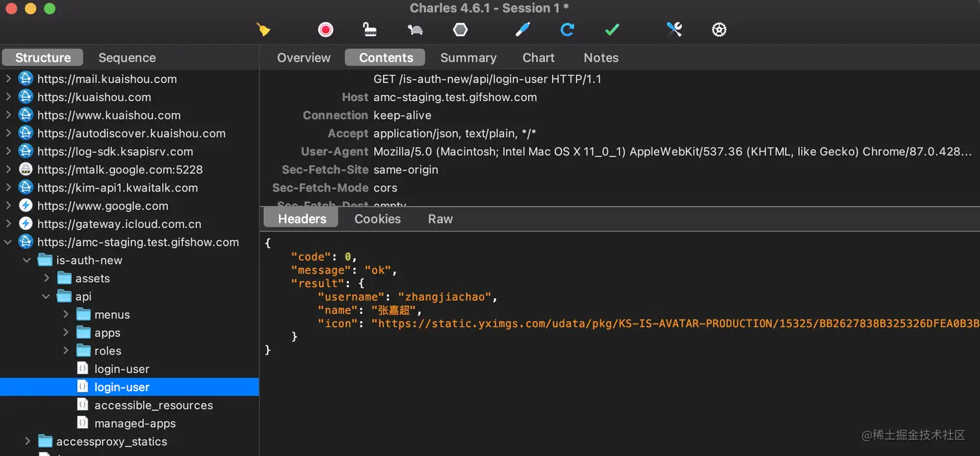Expand the mail.kuaishou.com host
The image size is (980, 456).
tap(8, 79)
